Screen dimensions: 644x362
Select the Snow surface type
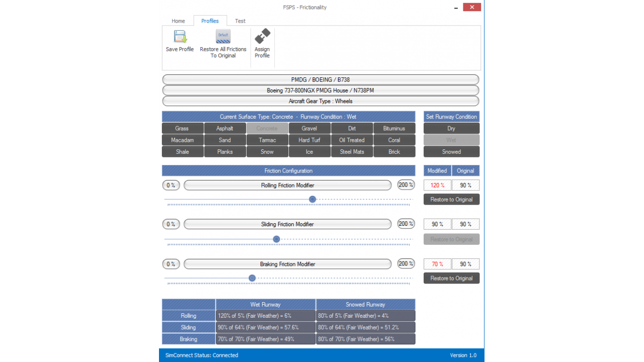pyautogui.click(x=267, y=151)
